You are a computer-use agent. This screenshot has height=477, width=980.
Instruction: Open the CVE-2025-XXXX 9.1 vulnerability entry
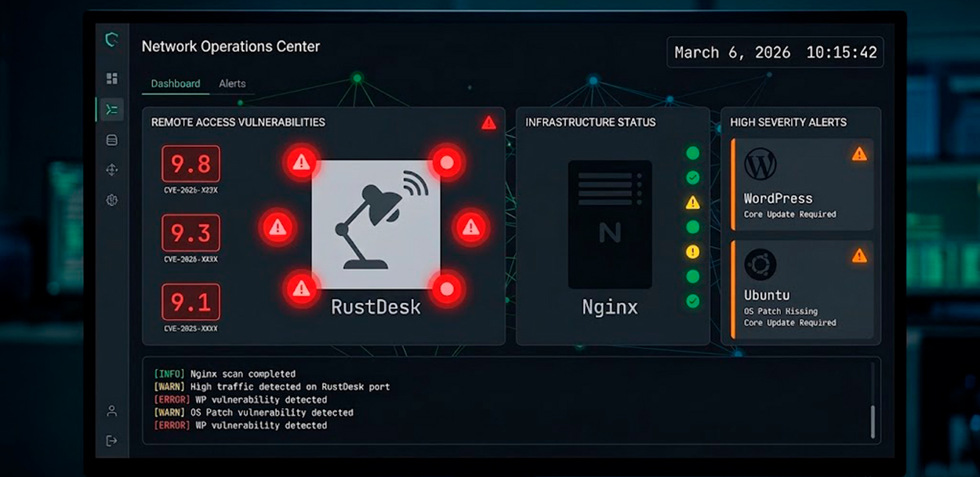[x=191, y=304]
